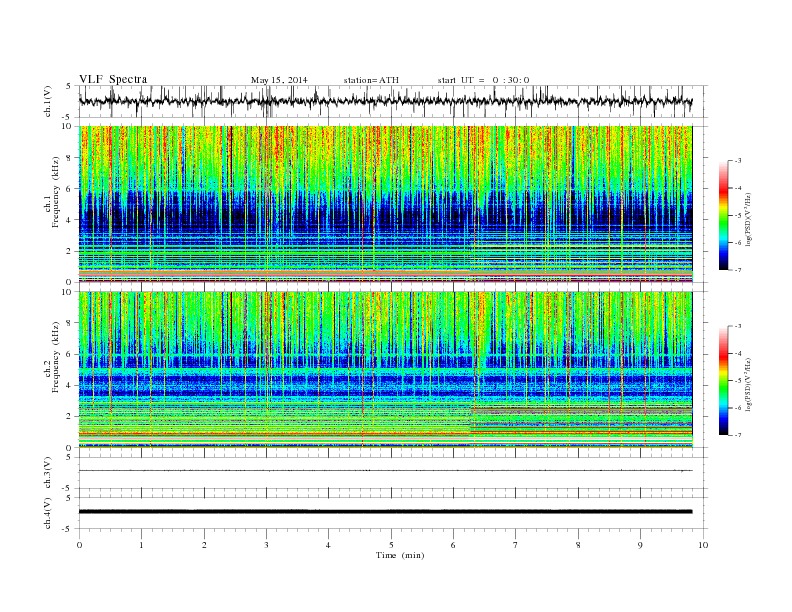The height and width of the screenshot is (612, 792).
Task: Click the '8' kHz tick on ch.1 spectrogram
Action: (69, 158)
